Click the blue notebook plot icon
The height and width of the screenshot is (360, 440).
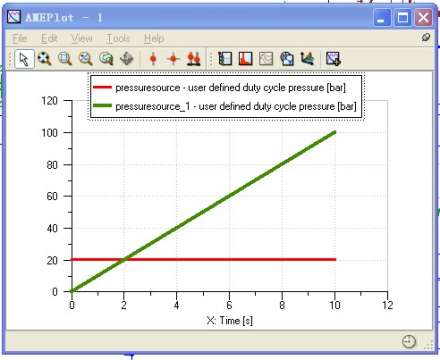(225, 59)
